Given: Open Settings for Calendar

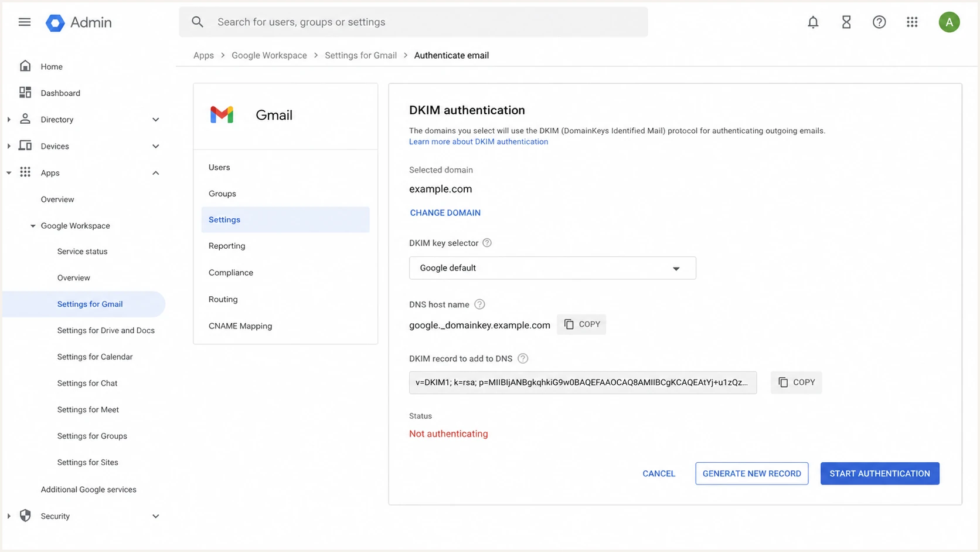Looking at the screenshot, I should (x=95, y=357).
